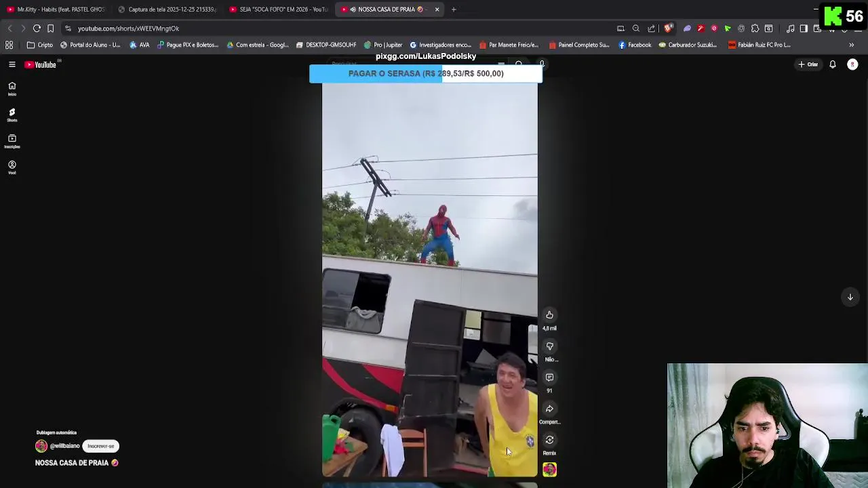
Task: Expand hidden bookmarks with double chevron
Action: [851, 45]
